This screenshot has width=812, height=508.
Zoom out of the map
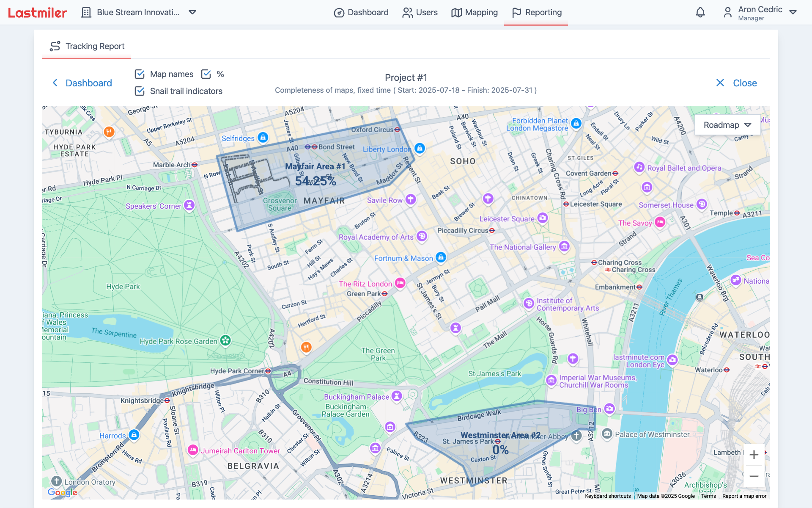tap(754, 476)
